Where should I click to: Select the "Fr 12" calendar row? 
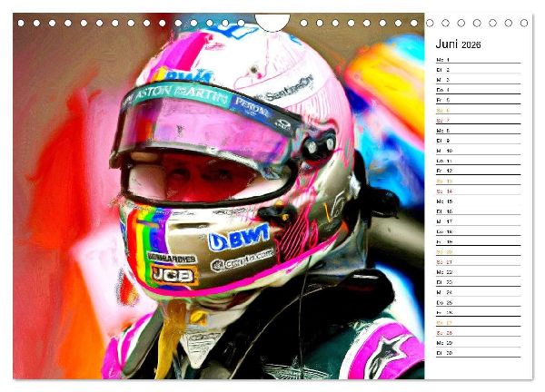tap(479, 171)
